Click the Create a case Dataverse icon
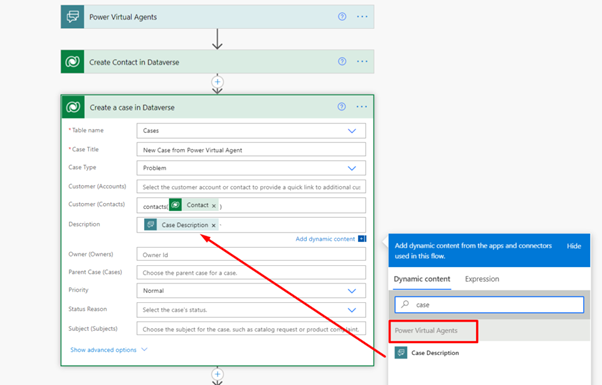 pos(73,107)
